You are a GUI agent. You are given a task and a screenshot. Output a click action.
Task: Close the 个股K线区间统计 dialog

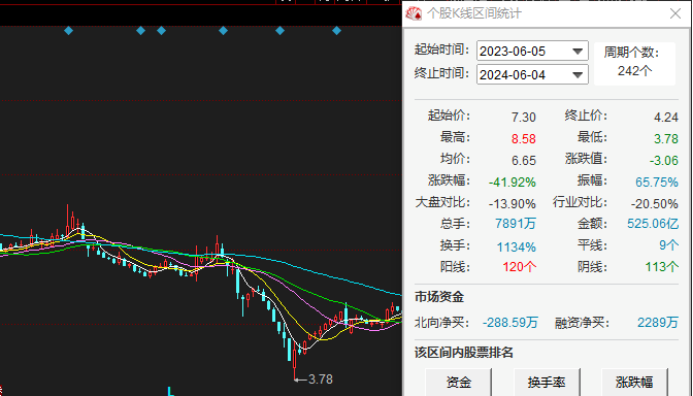coord(675,14)
